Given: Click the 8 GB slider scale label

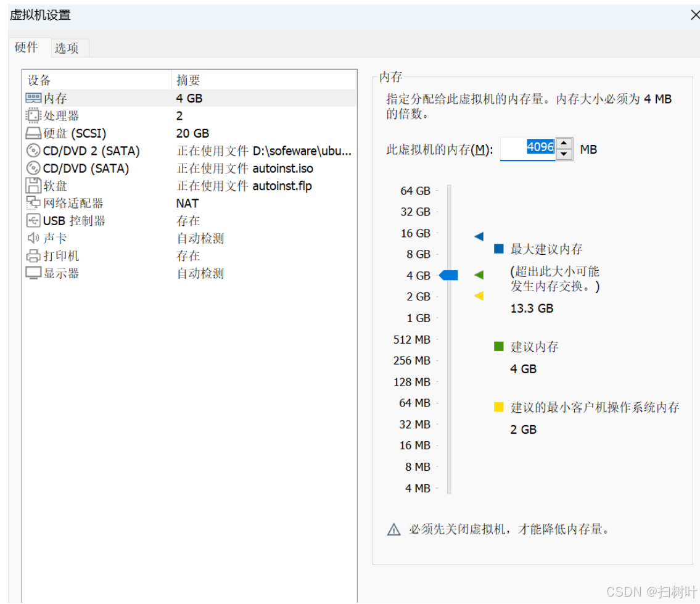Looking at the screenshot, I should (418, 254).
